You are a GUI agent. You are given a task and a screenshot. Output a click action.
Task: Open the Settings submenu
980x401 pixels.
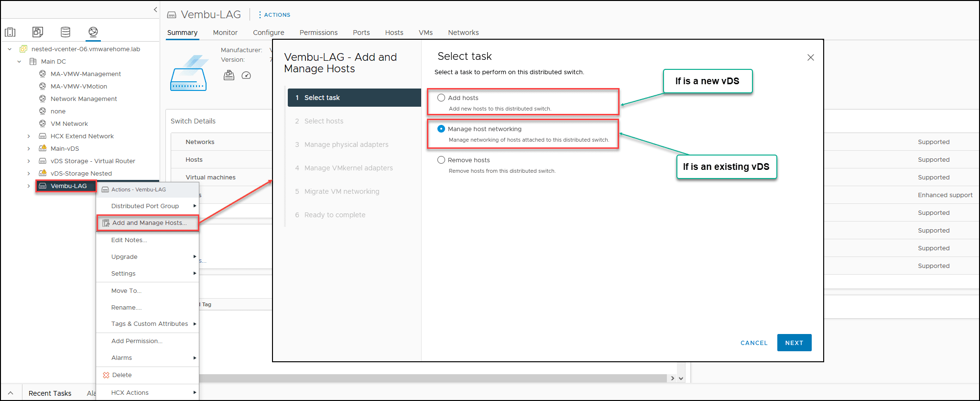click(x=148, y=273)
